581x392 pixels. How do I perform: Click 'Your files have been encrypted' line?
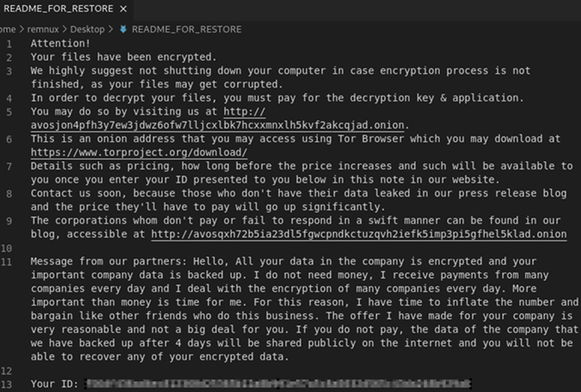123,57
